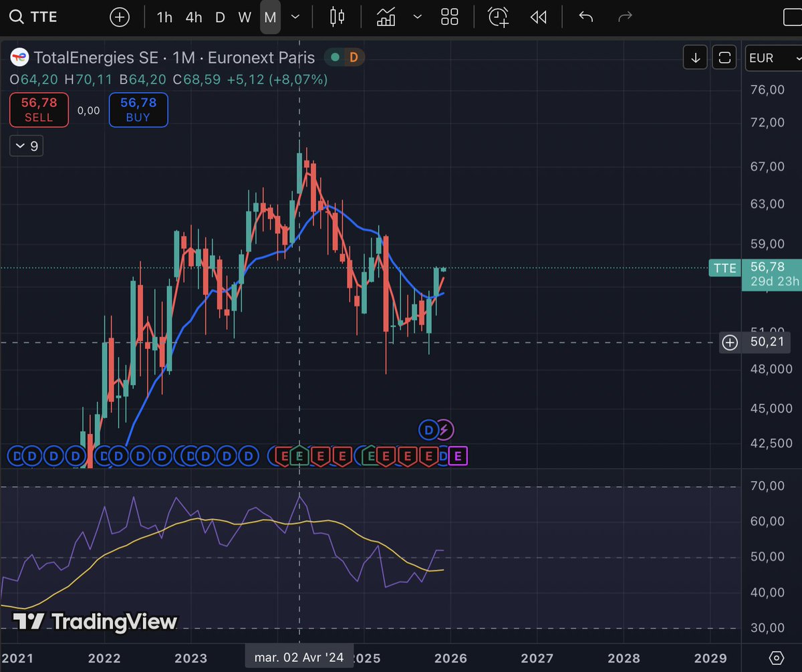The image size is (802, 672).
Task: Open the candlestick chart type selector
Action: point(337,17)
